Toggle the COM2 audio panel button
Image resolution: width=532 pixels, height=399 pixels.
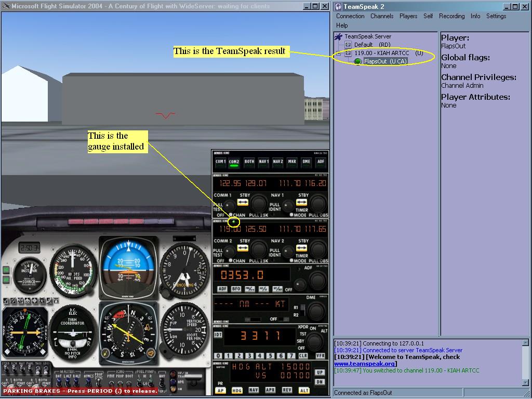(x=234, y=162)
